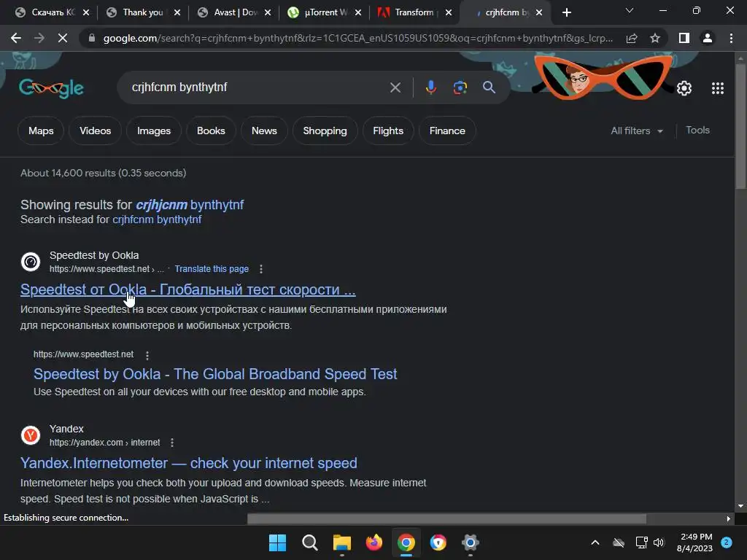Close the current crjhfcnm search tab

click(x=539, y=12)
